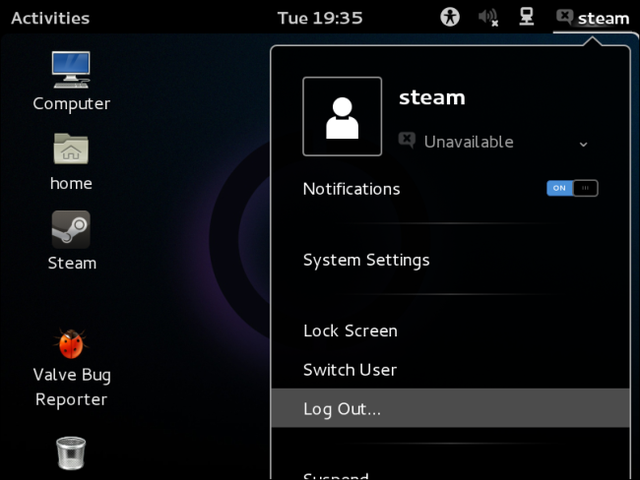Expand the Unavailable status dropdown

click(494, 142)
